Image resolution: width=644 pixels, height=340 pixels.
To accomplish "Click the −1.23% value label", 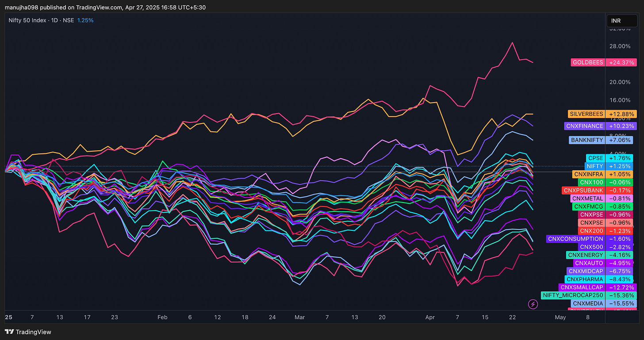I will 619,231.
